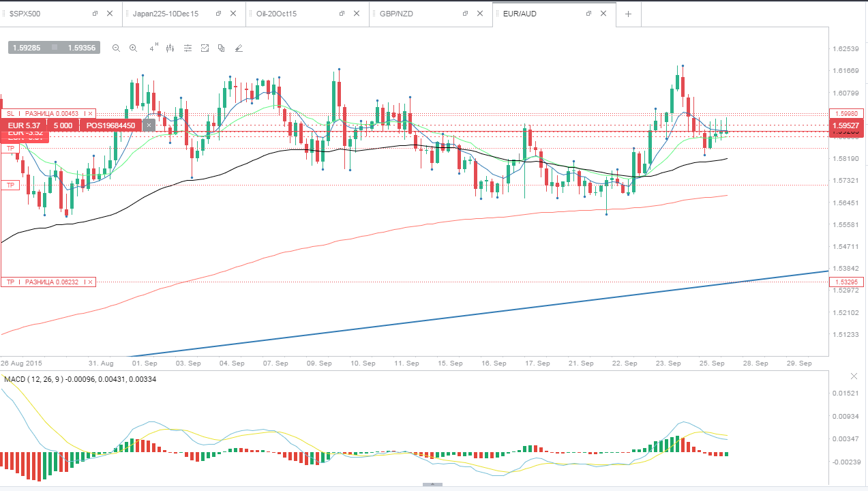
Task: Click the 1.59285 sell price
Action: (x=26, y=48)
